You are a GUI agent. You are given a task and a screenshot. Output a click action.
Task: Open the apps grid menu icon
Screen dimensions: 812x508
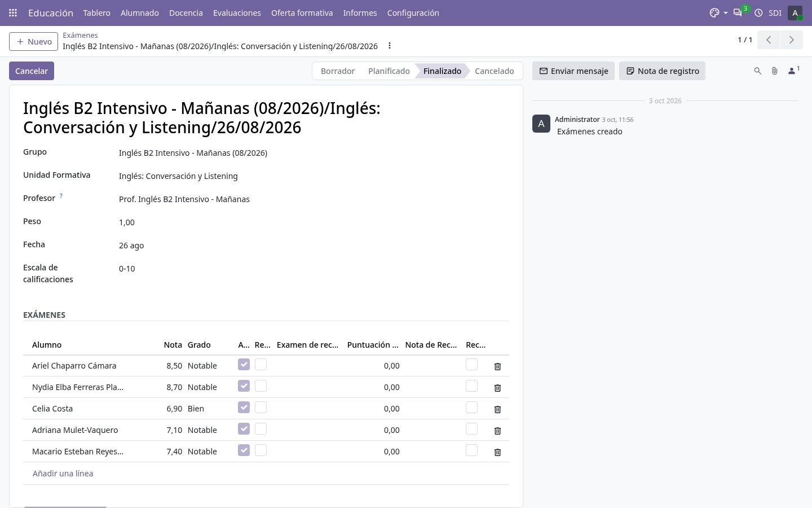[x=12, y=12]
